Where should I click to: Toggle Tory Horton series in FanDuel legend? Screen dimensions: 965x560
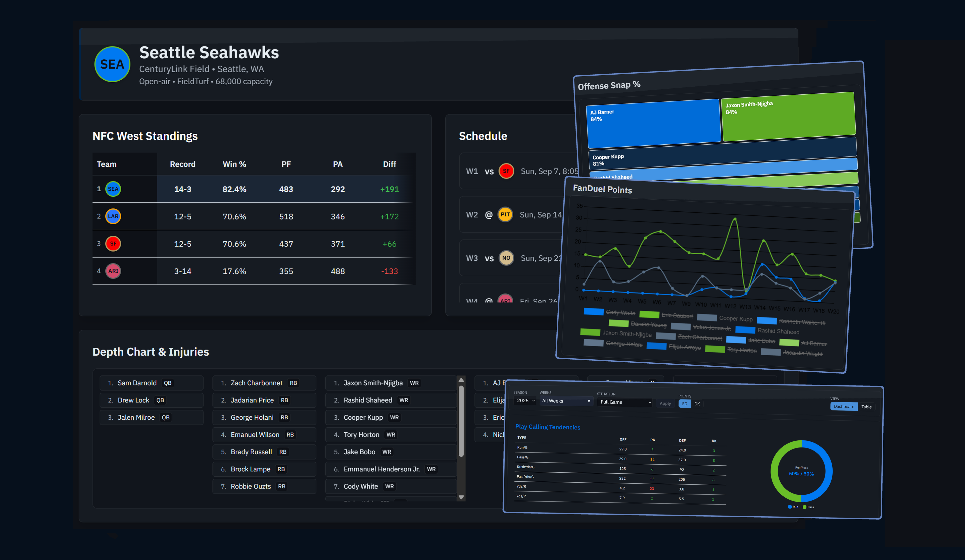(731, 350)
